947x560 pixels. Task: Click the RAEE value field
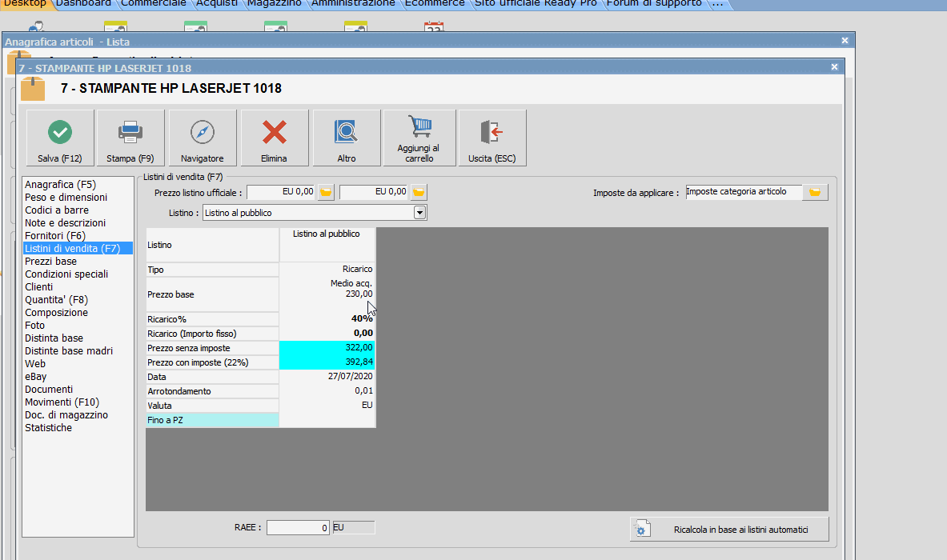click(299, 527)
